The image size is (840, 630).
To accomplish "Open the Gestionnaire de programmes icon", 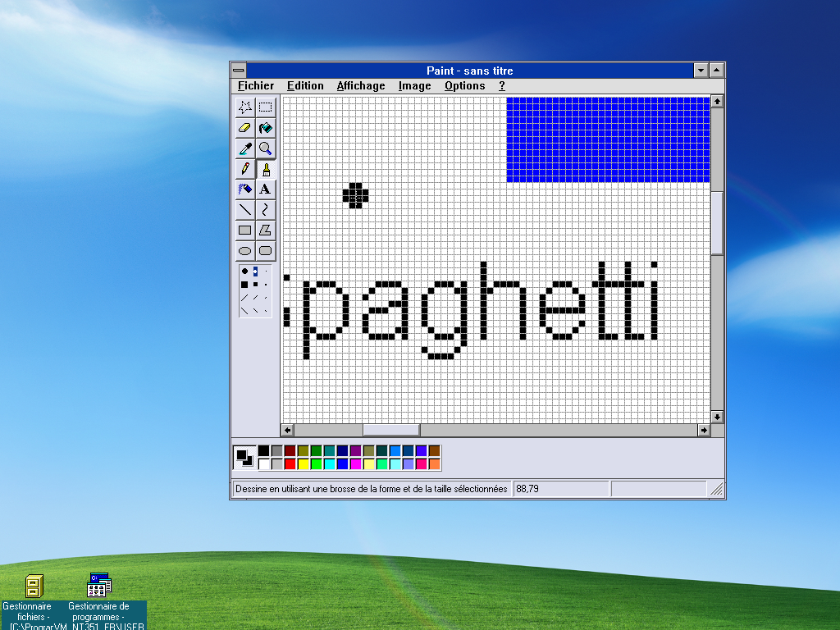I will (x=99, y=586).
